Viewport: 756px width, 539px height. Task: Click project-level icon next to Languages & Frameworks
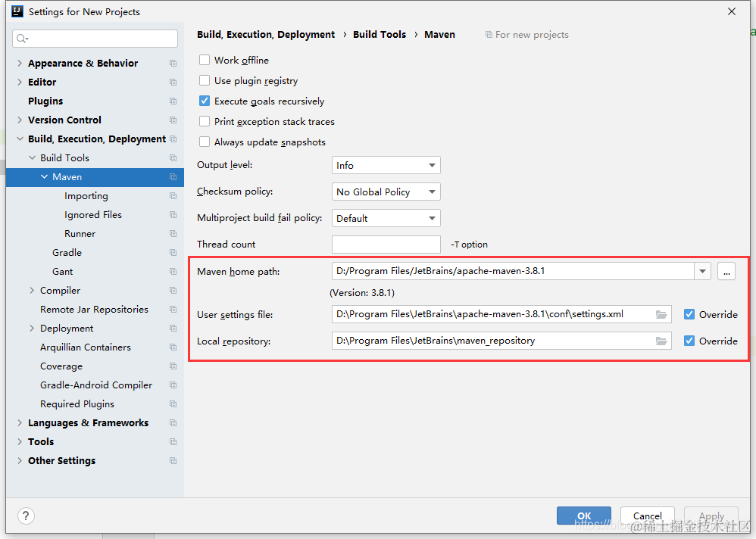click(x=173, y=423)
